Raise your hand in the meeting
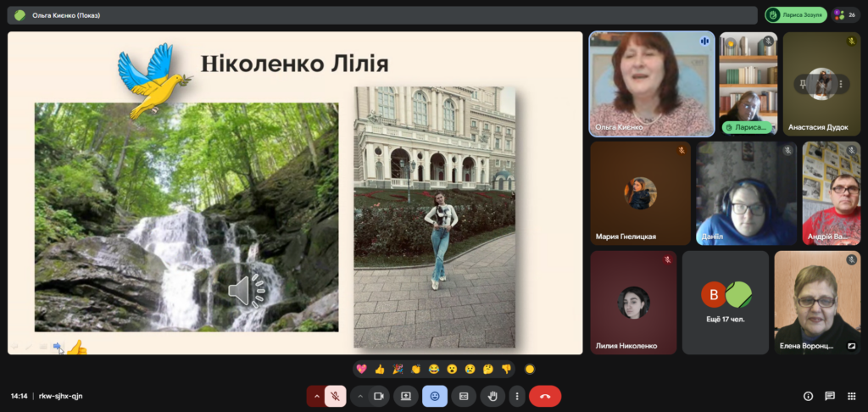This screenshot has width=868, height=412. [x=492, y=396]
